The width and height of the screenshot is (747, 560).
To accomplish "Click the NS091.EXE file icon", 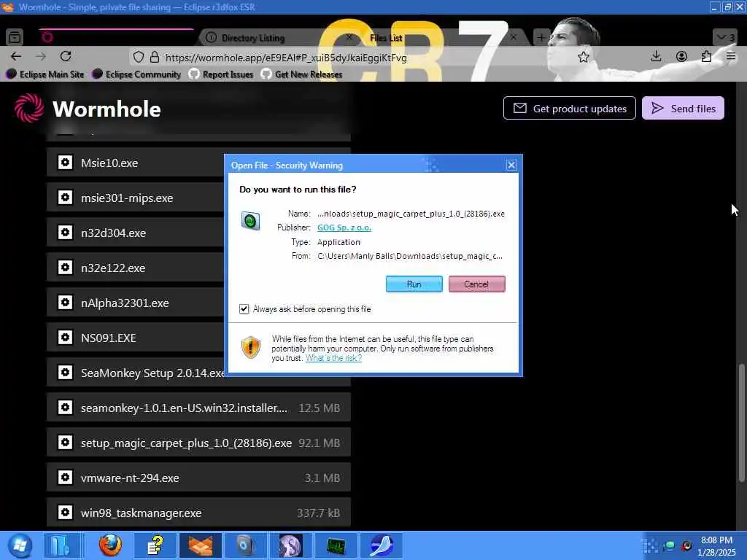I will coord(65,338).
